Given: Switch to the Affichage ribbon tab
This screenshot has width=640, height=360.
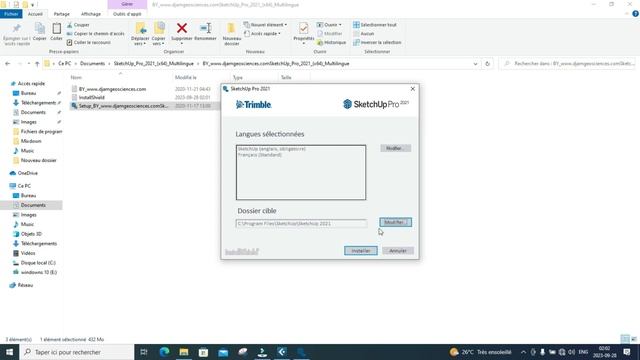Looking at the screenshot, I should click(91, 14).
